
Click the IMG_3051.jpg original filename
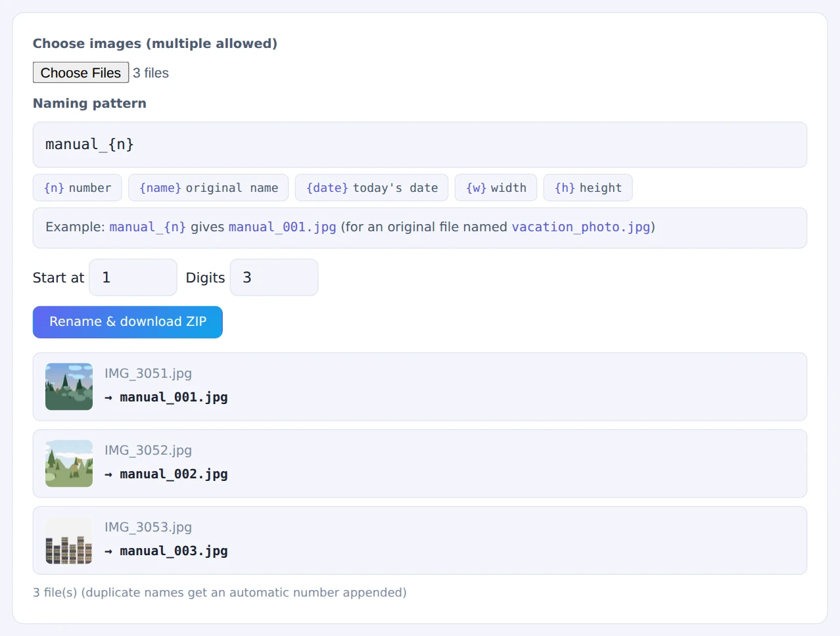[x=148, y=373]
